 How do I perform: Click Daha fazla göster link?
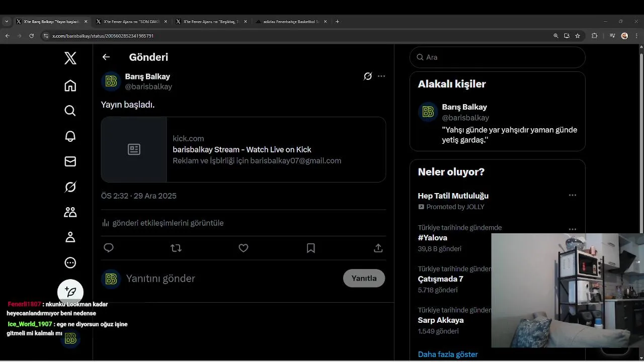tap(448, 354)
